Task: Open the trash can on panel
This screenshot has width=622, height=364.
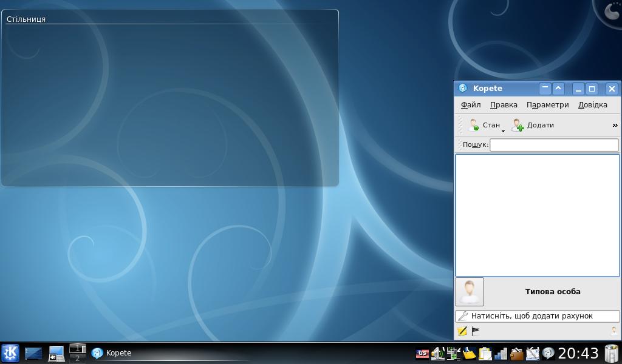Action: point(611,353)
